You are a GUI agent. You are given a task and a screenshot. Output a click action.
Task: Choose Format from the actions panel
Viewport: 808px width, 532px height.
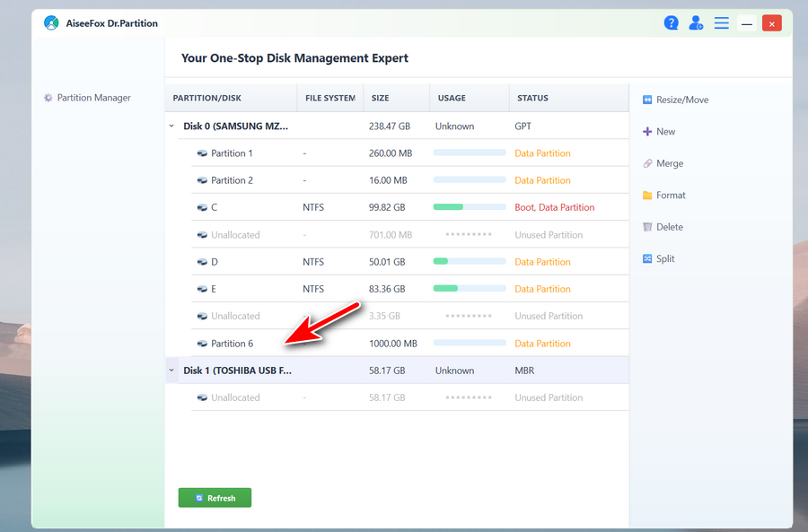point(664,196)
